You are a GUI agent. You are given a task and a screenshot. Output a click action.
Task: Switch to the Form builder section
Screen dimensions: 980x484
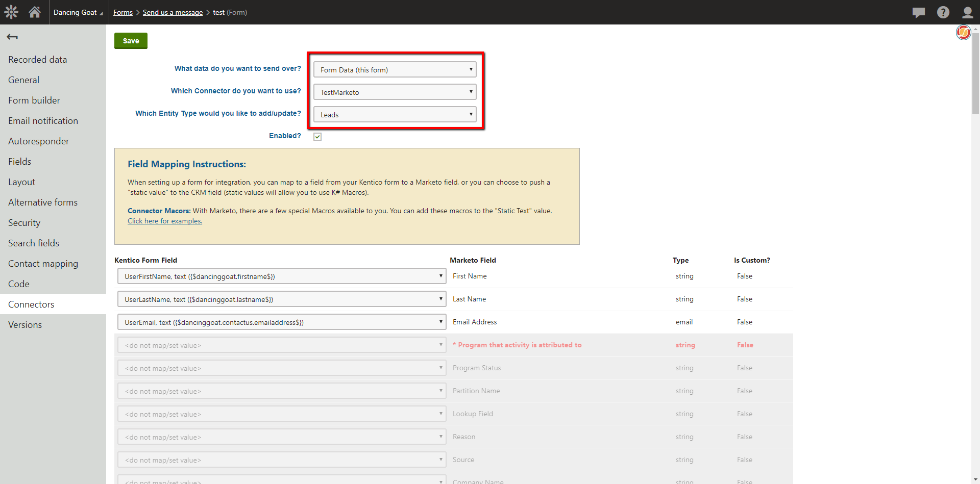34,100
